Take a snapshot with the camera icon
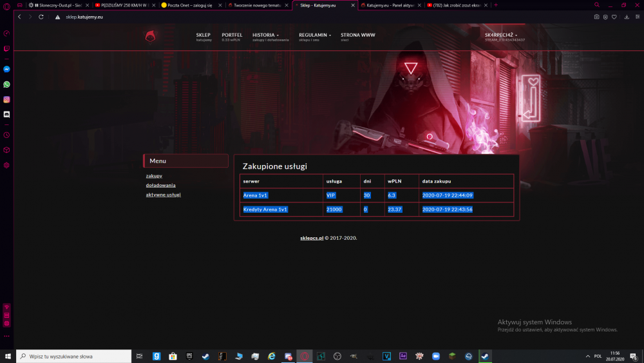Viewport: 644px width, 363px height. tap(596, 17)
